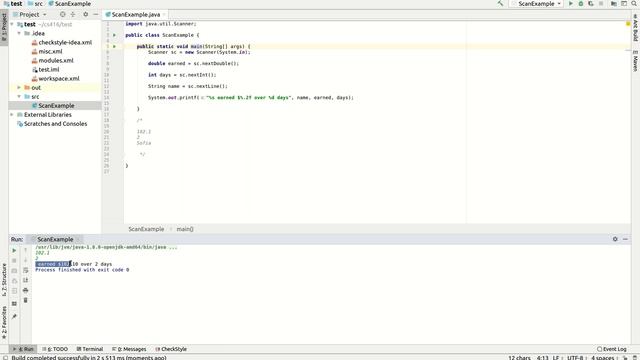Expand External Libraries node
This screenshot has height=360, width=640.
click(12, 115)
